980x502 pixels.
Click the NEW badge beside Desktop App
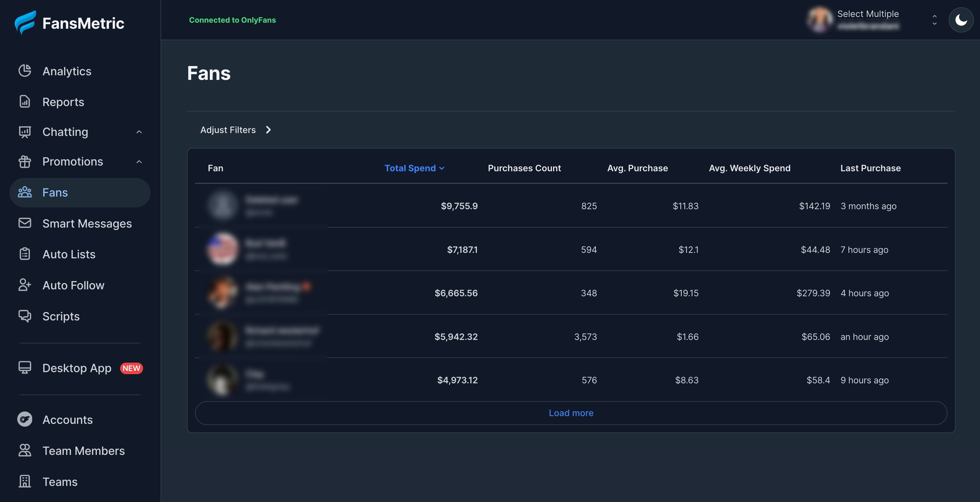[x=131, y=368]
